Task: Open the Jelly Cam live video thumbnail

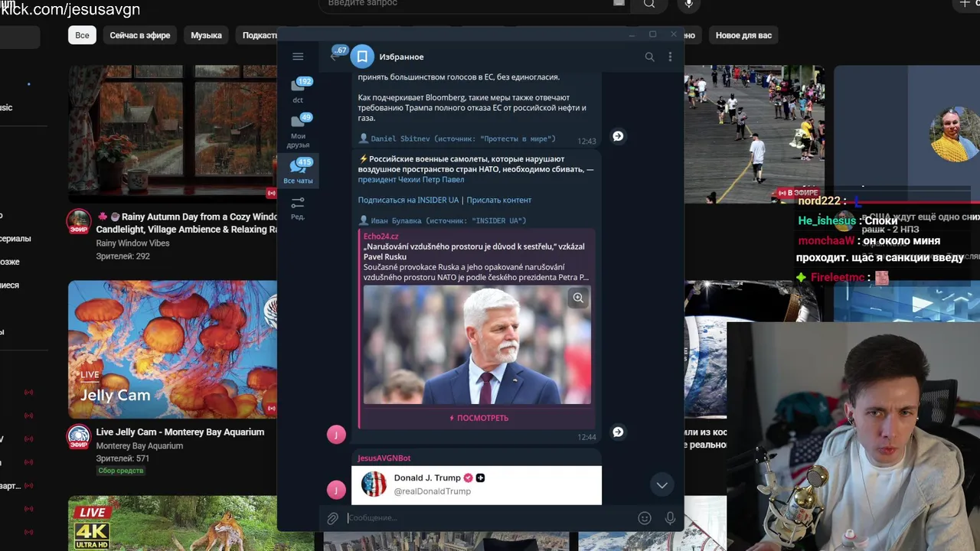Action: coord(173,350)
